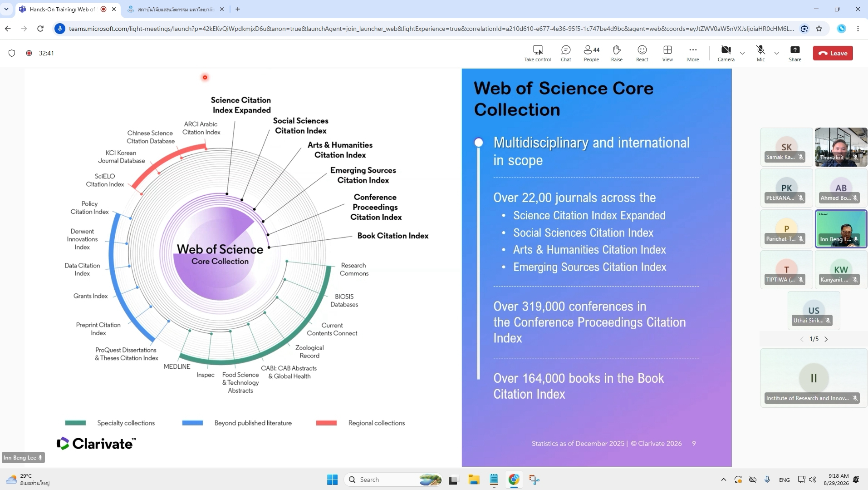Click the Inn Beng Lee presenter name label
Image resolution: width=868 pixels, height=490 pixels.
tap(23, 458)
